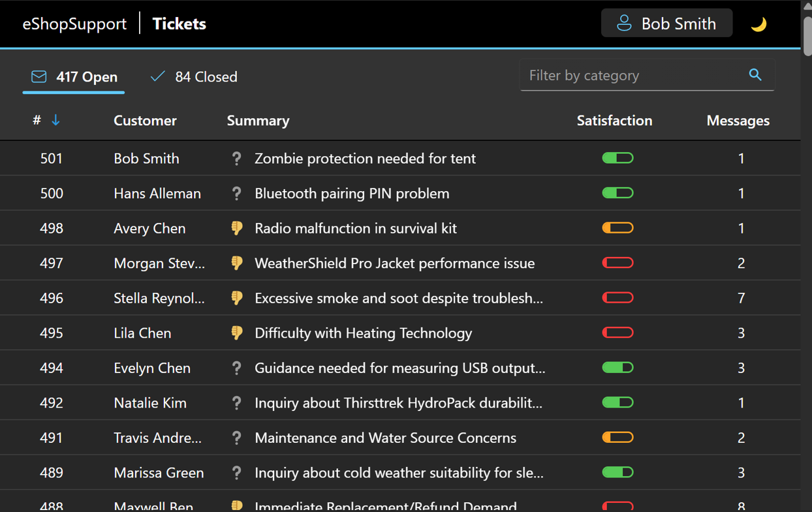Click orange satisfaction indicator for Avery Chen
The image size is (812, 512).
point(617,228)
